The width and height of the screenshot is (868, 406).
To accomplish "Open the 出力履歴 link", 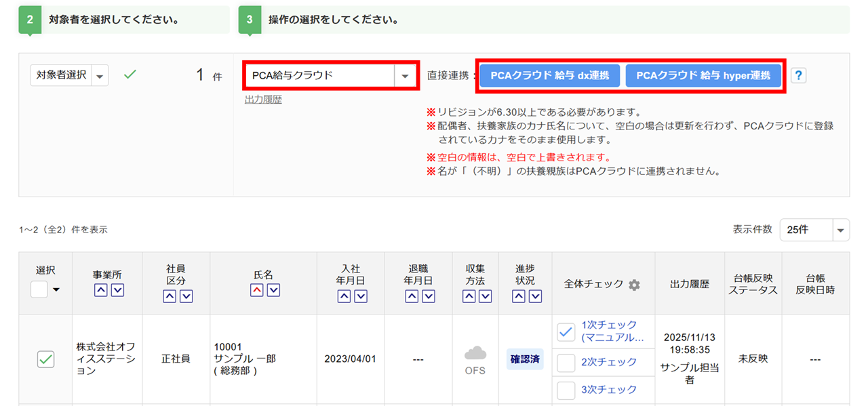I will (263, 100).
